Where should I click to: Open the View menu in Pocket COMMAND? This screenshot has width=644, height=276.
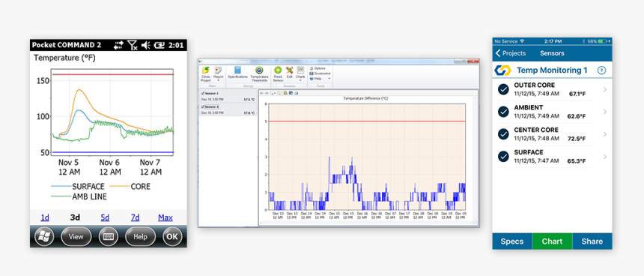pos(76,237)
